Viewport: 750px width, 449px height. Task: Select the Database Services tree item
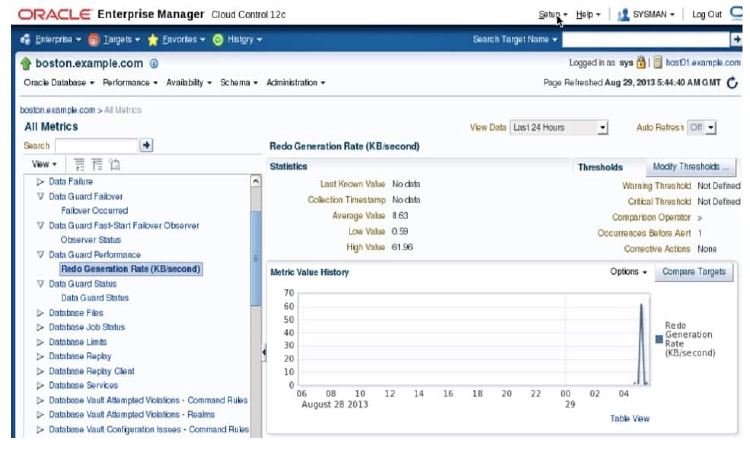click(x=83, y=385)
